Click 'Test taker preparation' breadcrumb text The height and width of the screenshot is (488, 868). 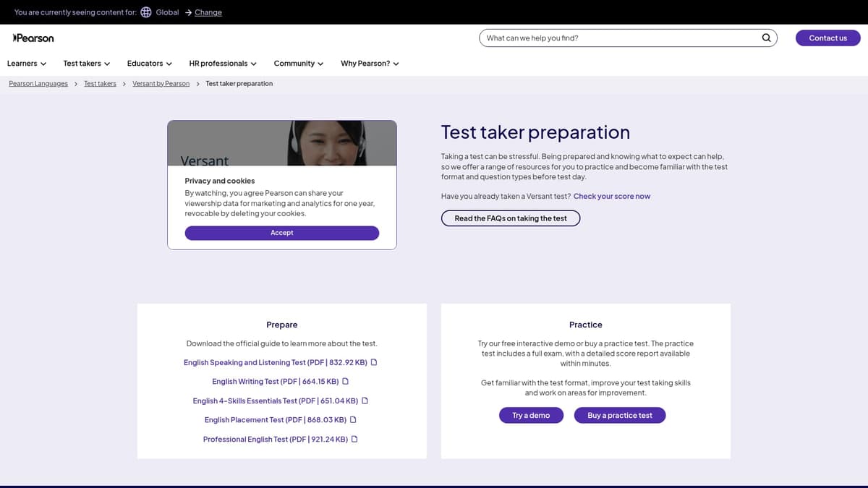(x=239, y=84)
